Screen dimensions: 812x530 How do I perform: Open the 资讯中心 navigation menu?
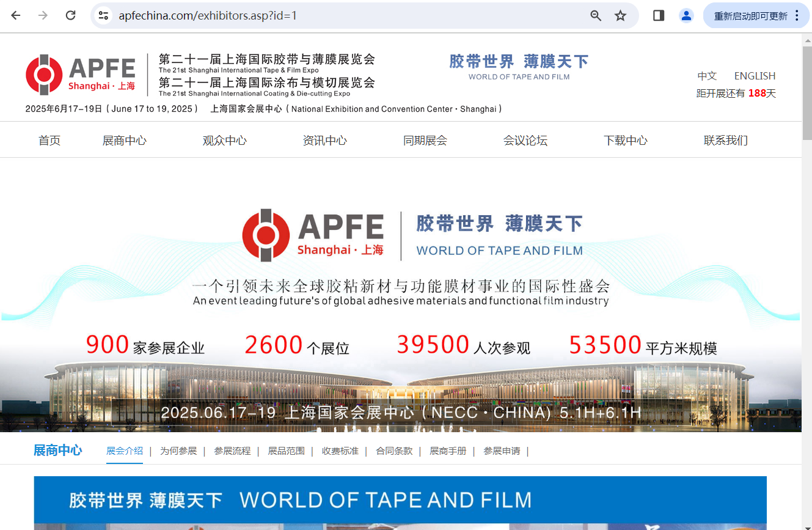tap(325, 141)
